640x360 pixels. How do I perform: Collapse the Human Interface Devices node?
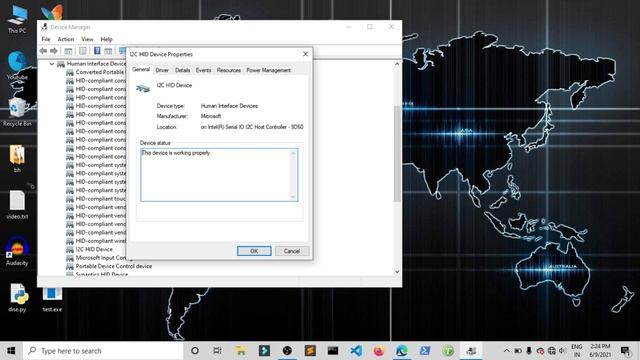pos(52,64)
